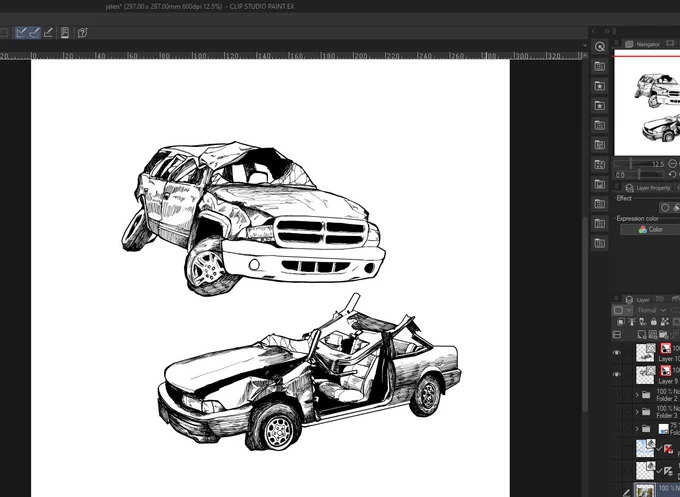Select the Layer 9 thumbnail
This screenshot has height=497, width=680.
point(645,375)
